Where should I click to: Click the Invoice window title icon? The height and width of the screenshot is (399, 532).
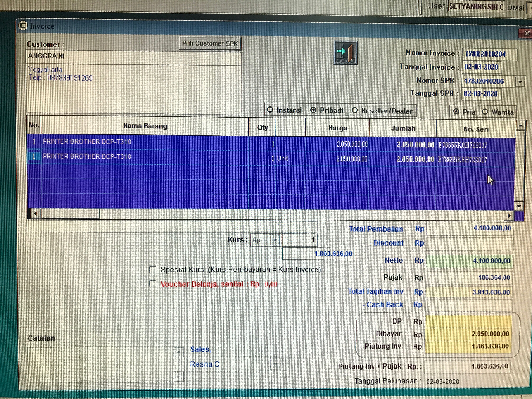[x=23, y=26]
